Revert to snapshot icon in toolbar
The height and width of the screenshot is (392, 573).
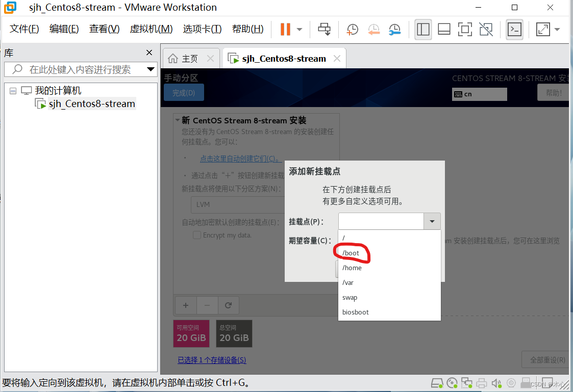[x=373, y=30]
